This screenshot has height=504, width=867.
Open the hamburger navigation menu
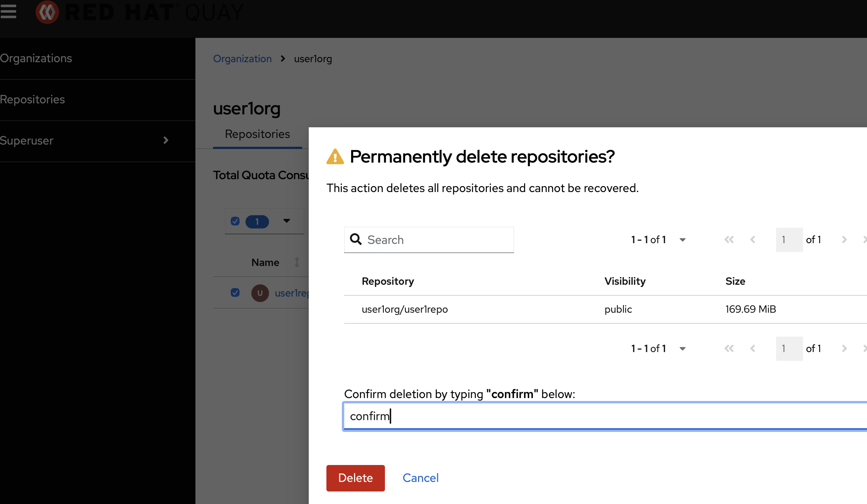8,11
